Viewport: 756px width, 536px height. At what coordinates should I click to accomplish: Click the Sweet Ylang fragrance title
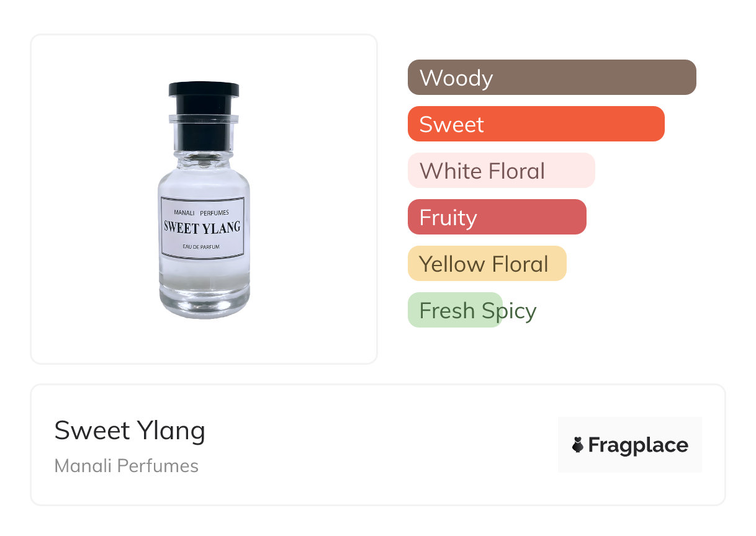(130, 431)
